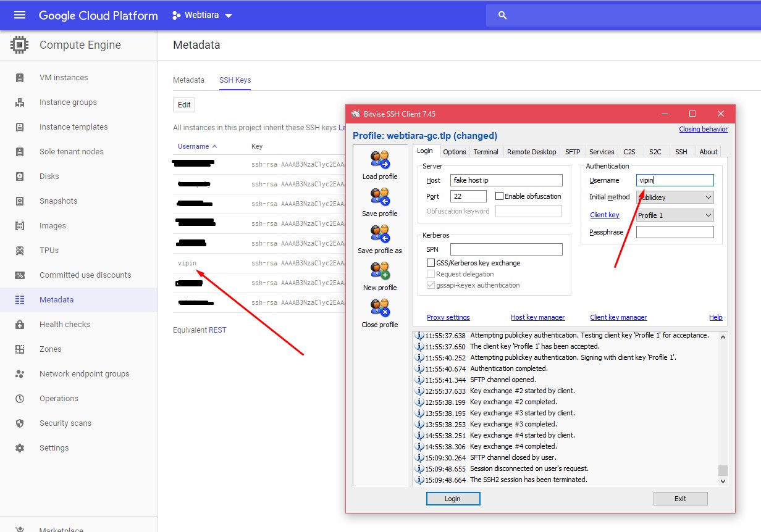
Task: Click the Edit button on Metadata page
Action: pyautogui.click(x=184, y=105)
